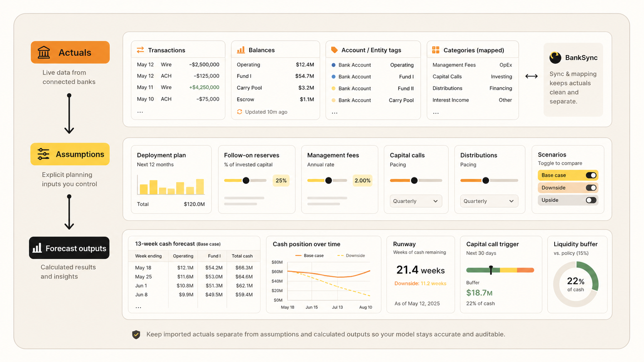
Task: Click the Interest Income category row
Action: click(x=472, y=100)
